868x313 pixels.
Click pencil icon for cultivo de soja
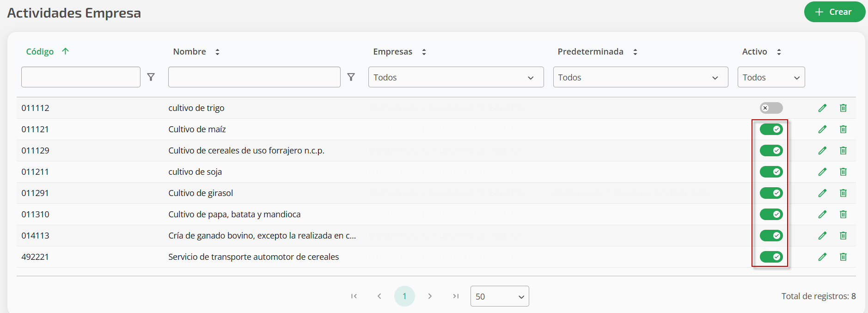[822, 172]
